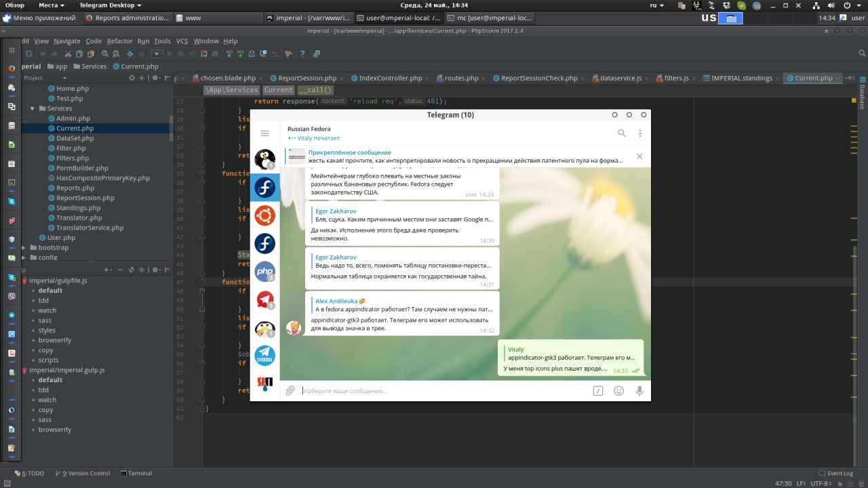
Task: Start voice message recording in Telegram
Action: (639, 391)
